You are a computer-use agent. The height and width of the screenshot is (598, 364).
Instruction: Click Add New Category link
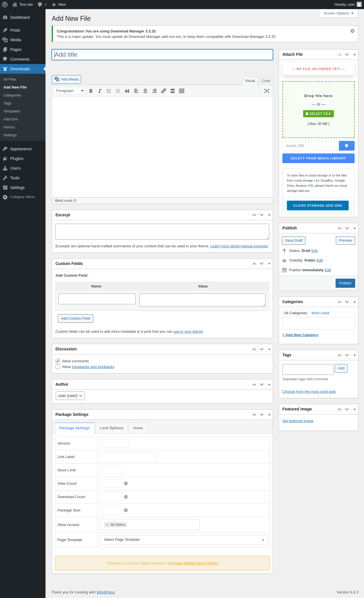(x=300, y=335)
